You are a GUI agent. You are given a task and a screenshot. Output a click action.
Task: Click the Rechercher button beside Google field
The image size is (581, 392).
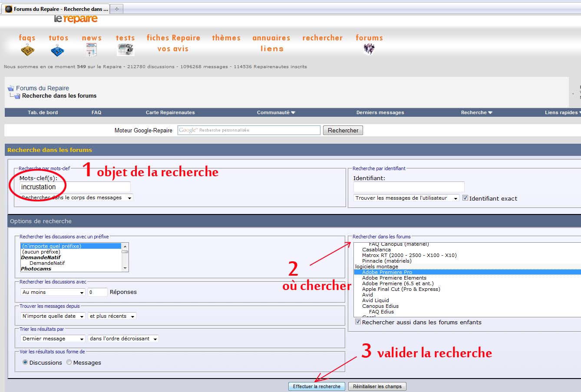coord(343,130)
